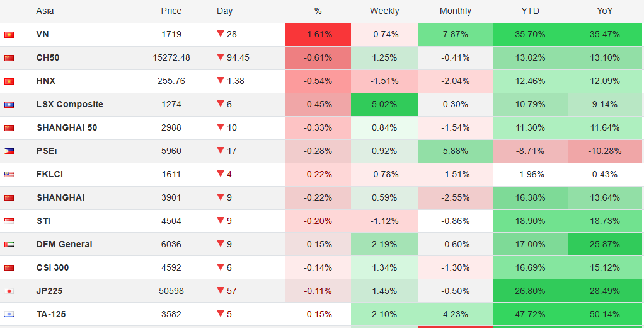Viewport: 644px width, 328px height.
Task: Click the Vietnam flag icon beside VN
Action: click(x=9, y=35)
